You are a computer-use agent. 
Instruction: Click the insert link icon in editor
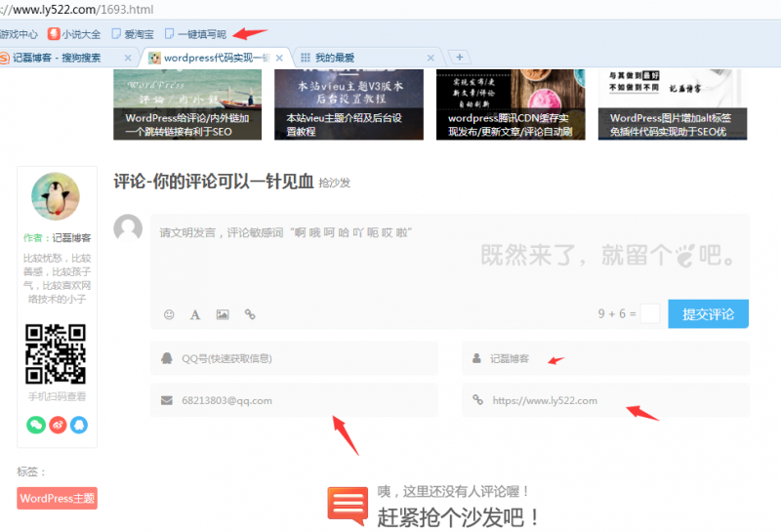click(x=250, y=314)
